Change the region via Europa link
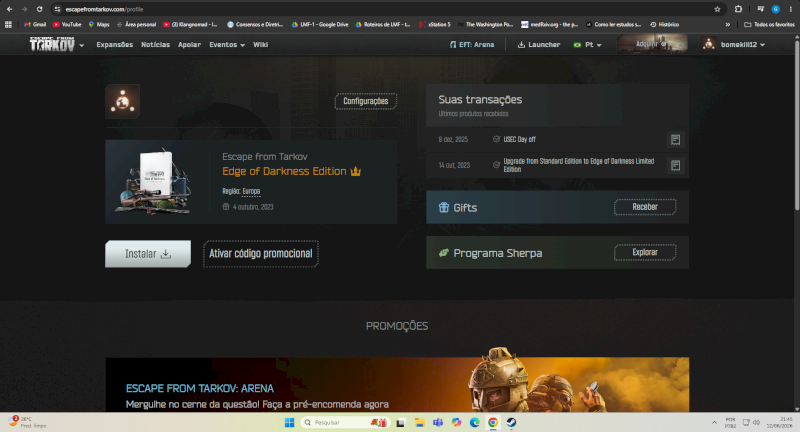Viewport: 800px width, 432px height. [x=251, y=191]
